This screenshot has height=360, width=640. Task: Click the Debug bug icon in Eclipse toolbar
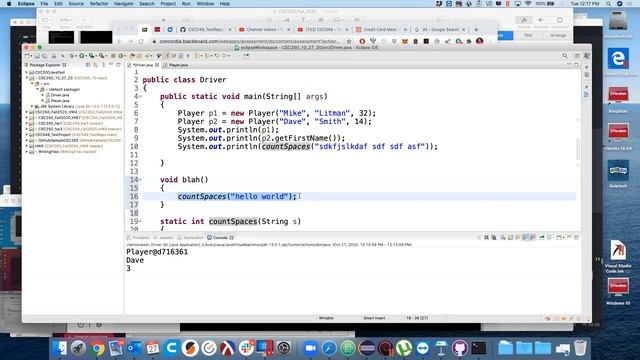coord(72,56)
